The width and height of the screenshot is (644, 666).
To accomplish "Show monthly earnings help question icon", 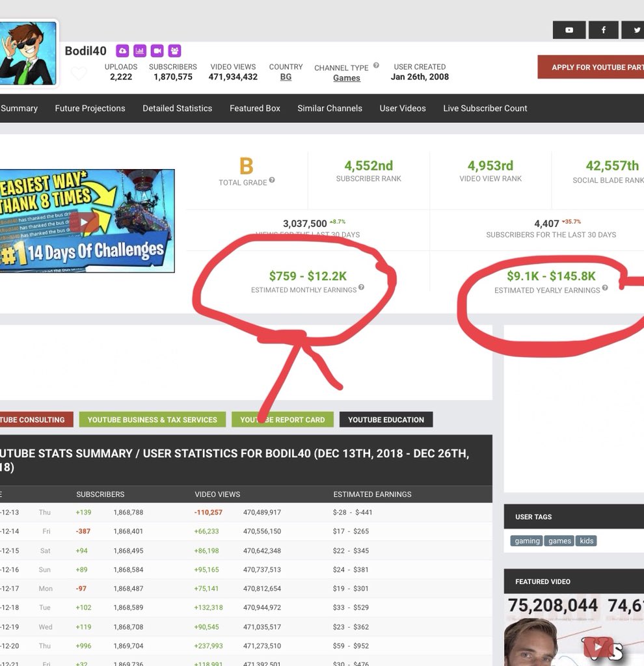I will tap(361, 287).
